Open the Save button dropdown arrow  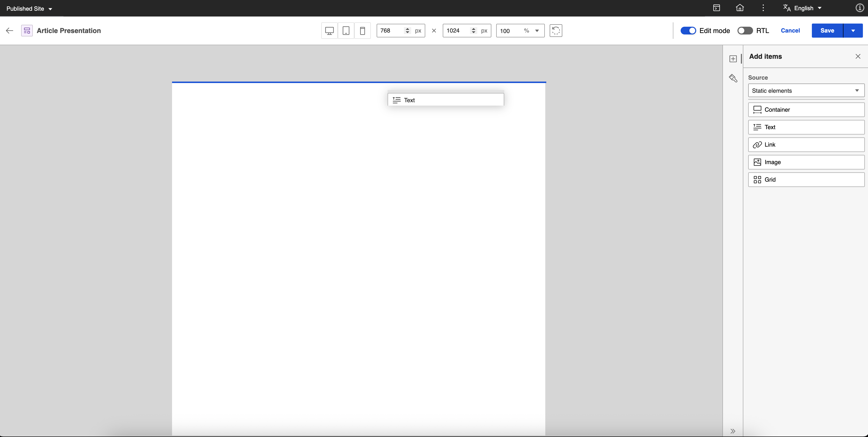click(x=853, y=31)
